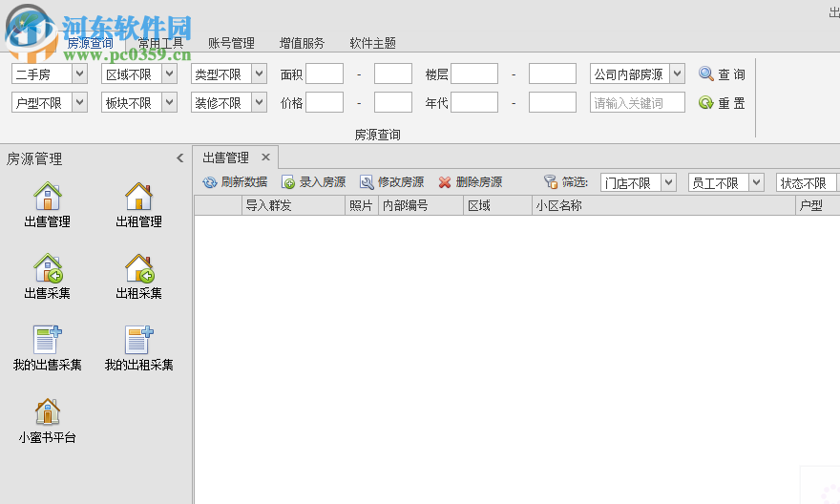The width and height of the screenshot is (840, 504).
Task: Click the maximum 面积 input field
Action: 393,73
